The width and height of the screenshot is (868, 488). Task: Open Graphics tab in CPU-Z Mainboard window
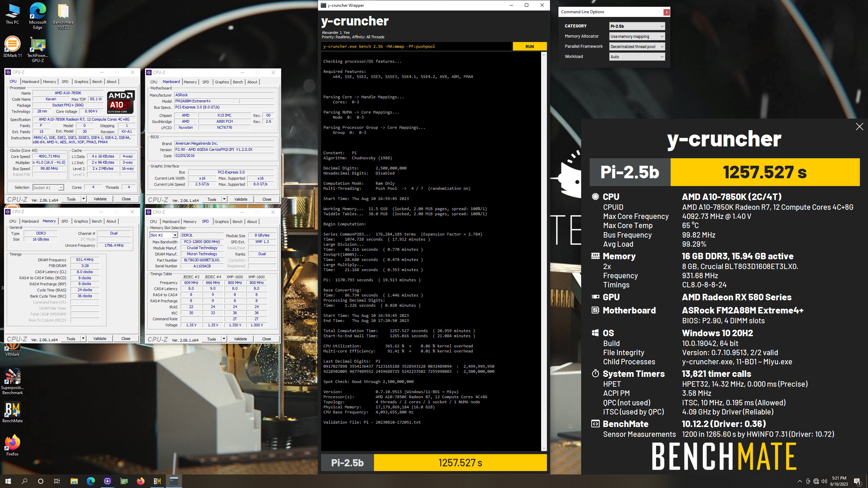click(222, 82)
